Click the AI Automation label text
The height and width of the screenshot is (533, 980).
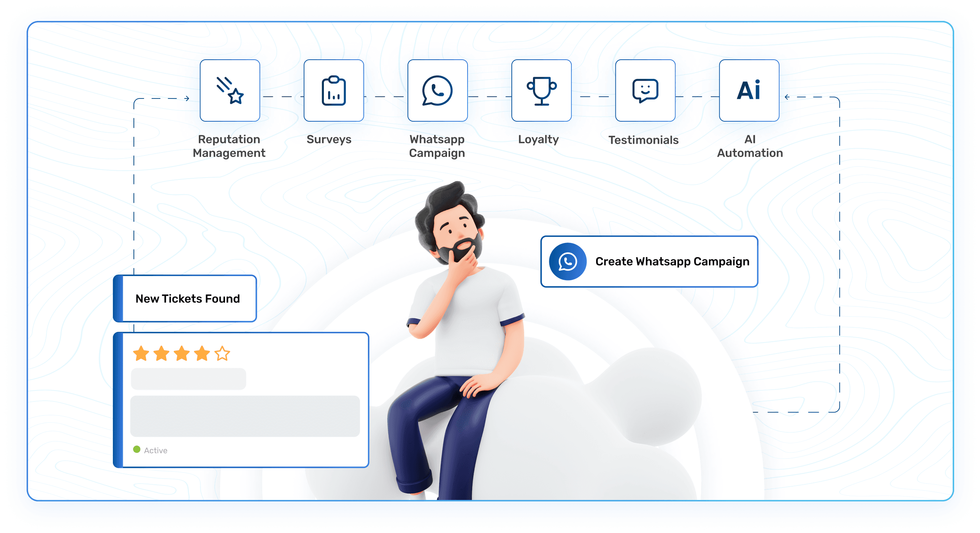[x=750, y=146]
